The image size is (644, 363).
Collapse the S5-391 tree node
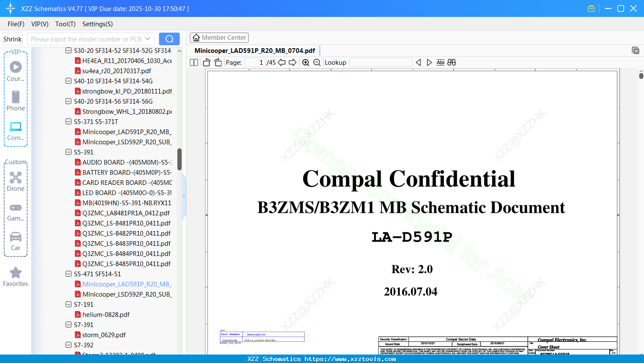click(69, 152)
